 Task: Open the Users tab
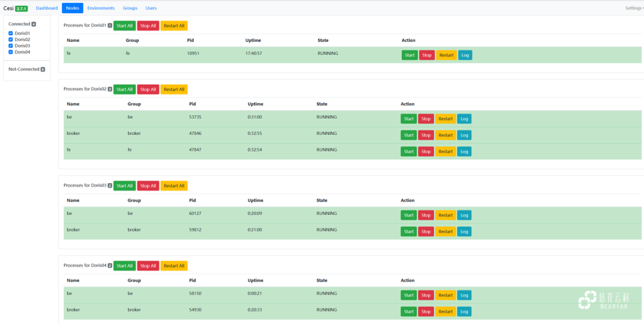coord(151,8)
